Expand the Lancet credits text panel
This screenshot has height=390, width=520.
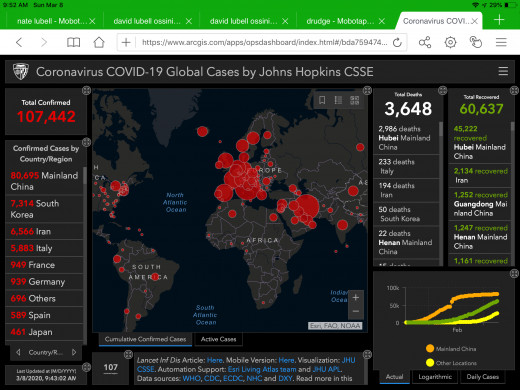[x=367, y=354]
